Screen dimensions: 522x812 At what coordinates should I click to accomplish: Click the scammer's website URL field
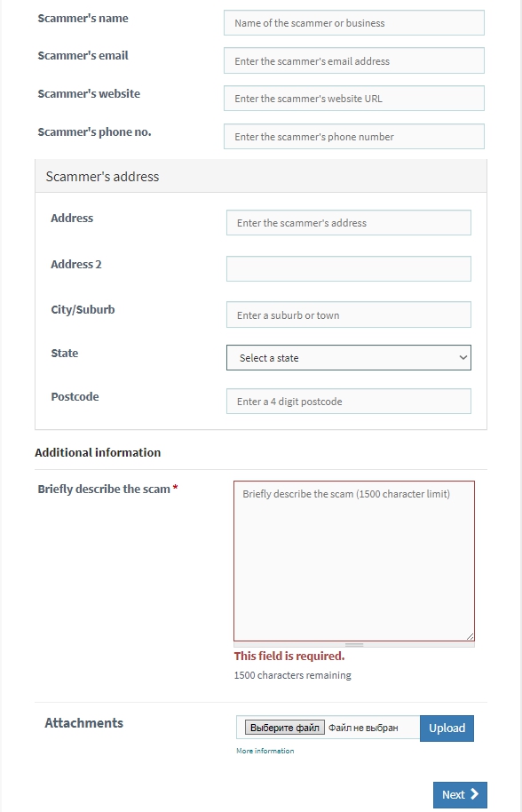coord(354,99)
